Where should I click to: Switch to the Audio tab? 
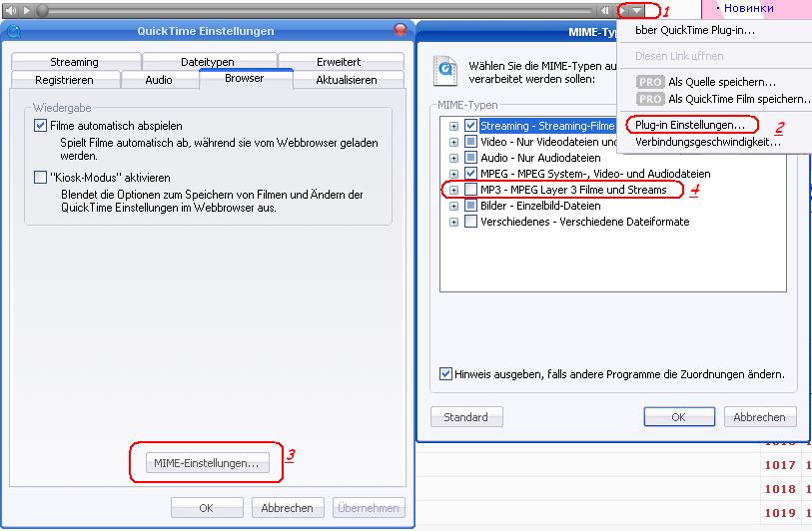pos(159,80)
